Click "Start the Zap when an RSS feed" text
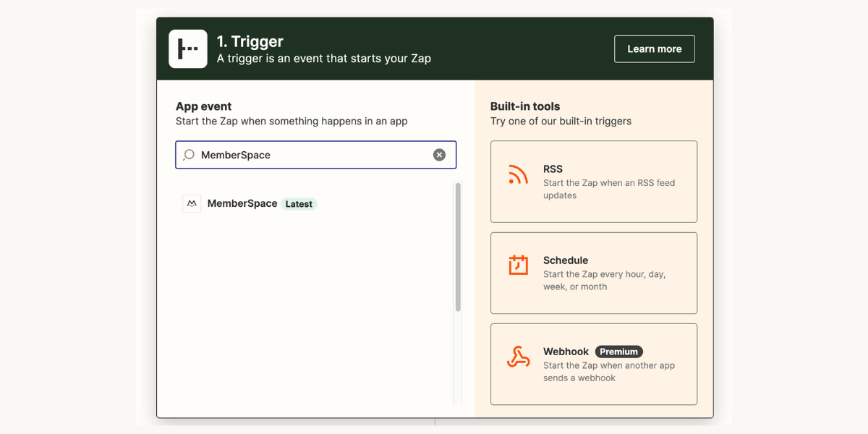The width and height of the screenshot is (868, 434). click(x=609, y=189)
